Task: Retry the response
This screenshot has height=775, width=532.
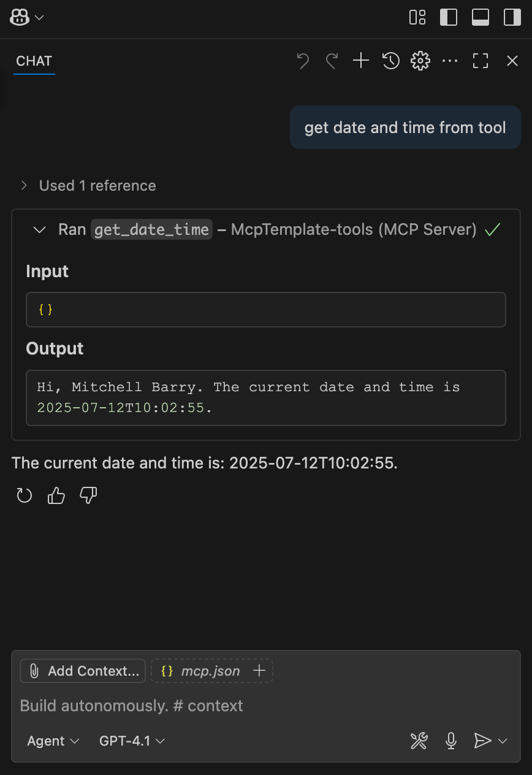Action: pyautogui.click(x=25, y=495)
